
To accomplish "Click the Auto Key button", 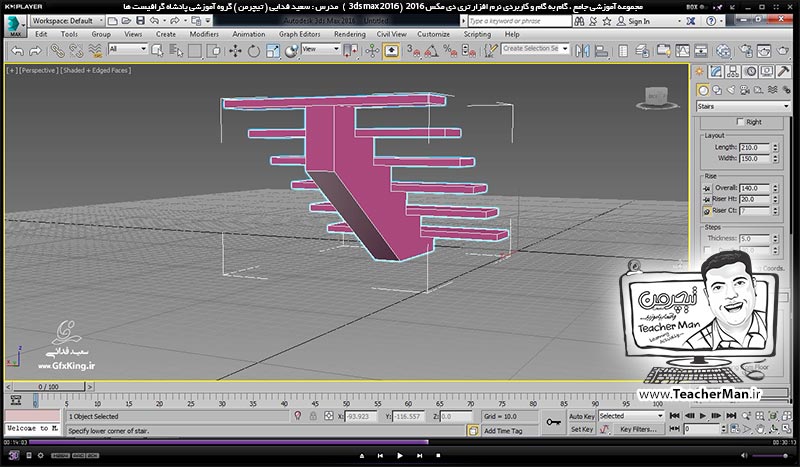I will point(582,416).
